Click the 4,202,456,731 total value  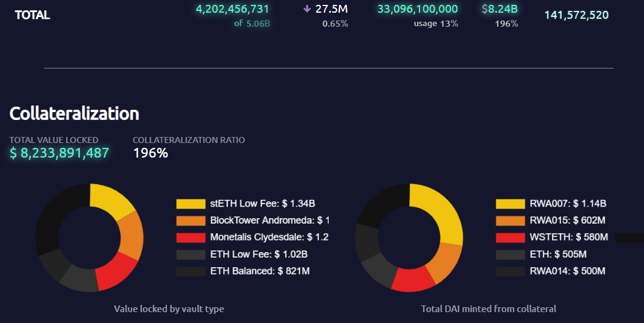point(232,9)
